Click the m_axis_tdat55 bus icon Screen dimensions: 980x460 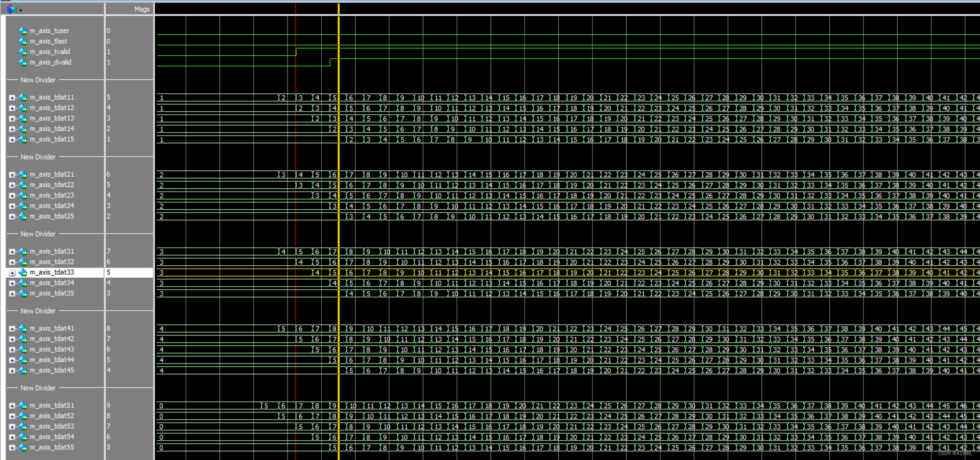click(x=23, y=448)
